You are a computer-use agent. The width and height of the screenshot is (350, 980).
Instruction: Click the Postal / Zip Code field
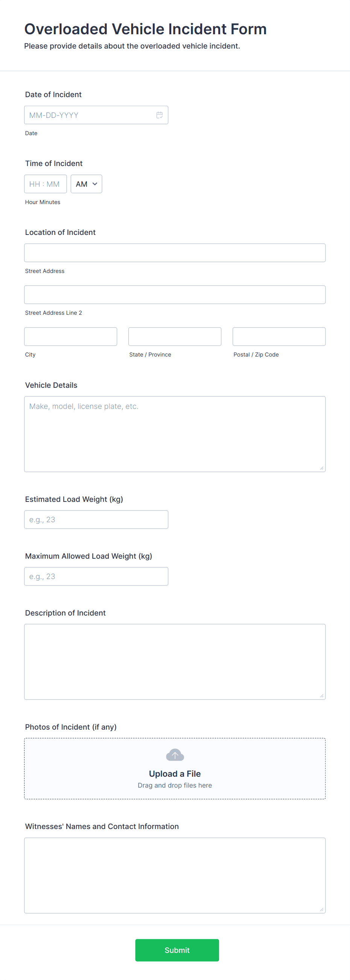click(x=279, y=337)
